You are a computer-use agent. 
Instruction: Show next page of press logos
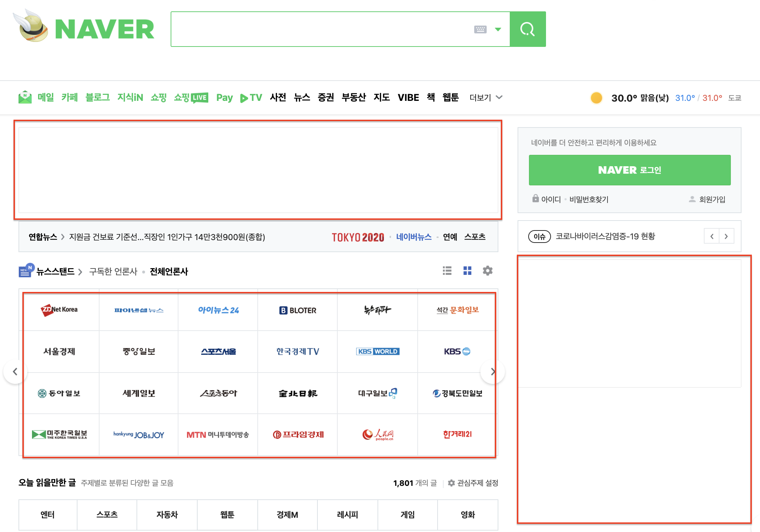click(492, 372)
